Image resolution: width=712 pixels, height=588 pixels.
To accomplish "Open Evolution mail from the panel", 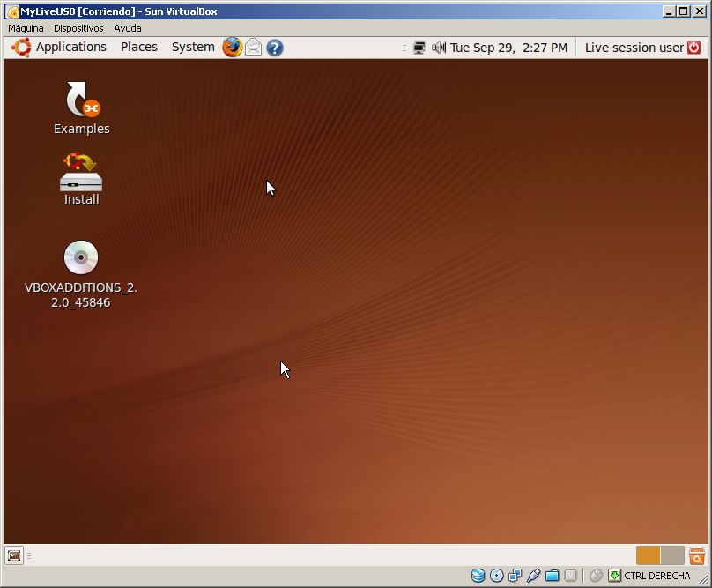I will [254, 48].
